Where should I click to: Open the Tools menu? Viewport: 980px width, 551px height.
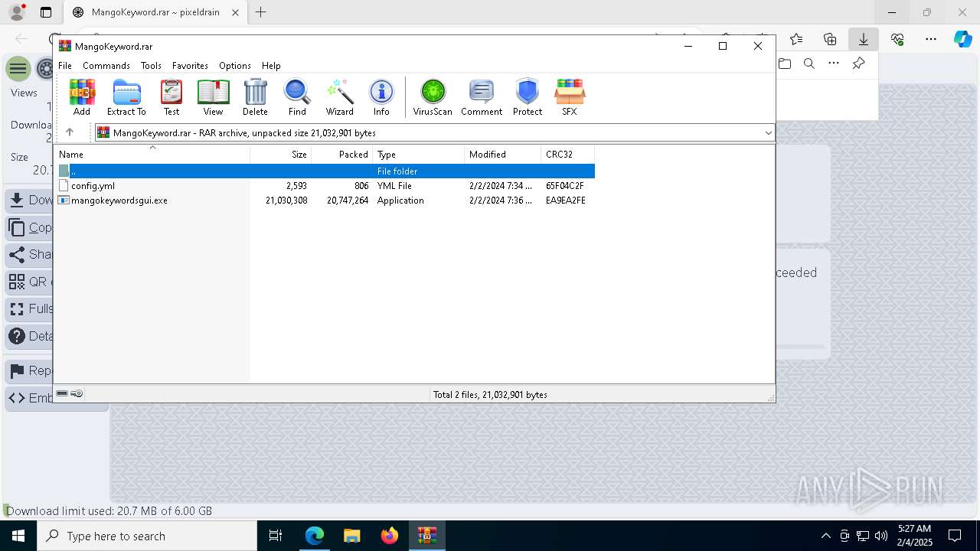(x=151, y=66)
